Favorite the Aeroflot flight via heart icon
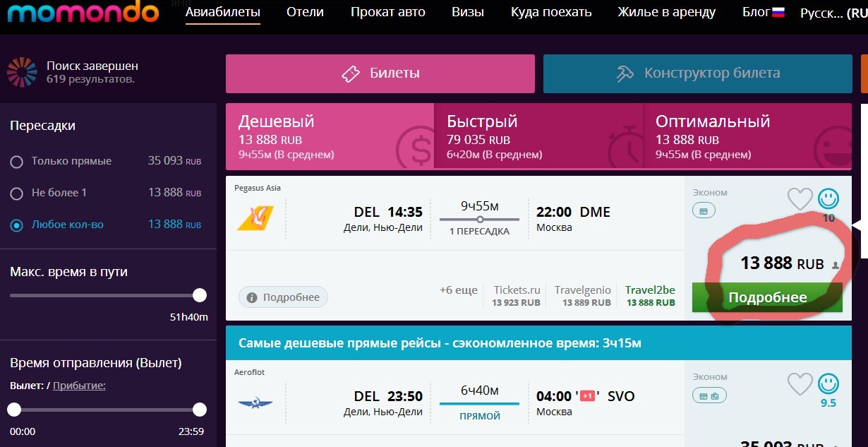Viewport: 868px width, 447px height. [x=800, y=384]
